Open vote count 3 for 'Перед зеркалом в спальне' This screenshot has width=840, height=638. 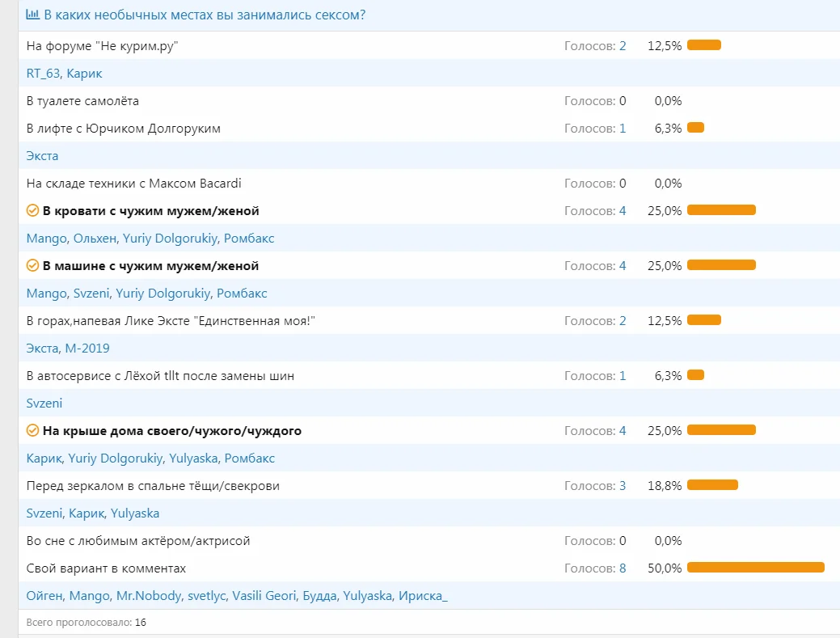coord(623,486)
